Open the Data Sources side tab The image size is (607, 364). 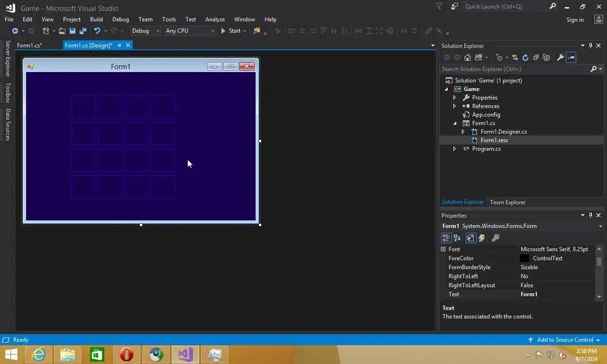[x=8, y=125]
